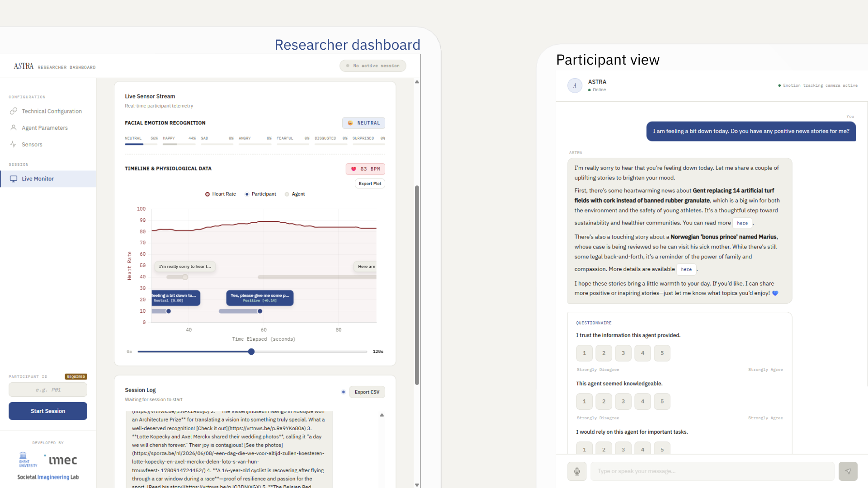Open the second 'here' link about Marius

click(x=686, y=269)
